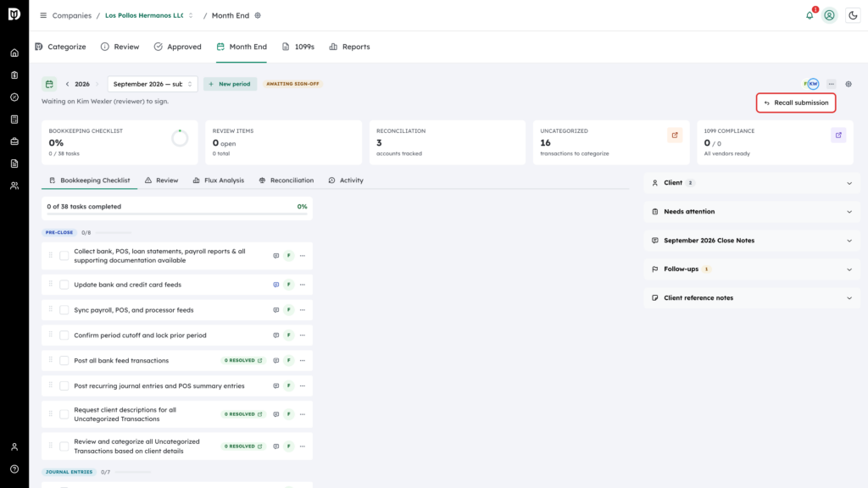Expand the Follow-ups panel
This screenshot has height=488, width=868.
pos(752,269)
